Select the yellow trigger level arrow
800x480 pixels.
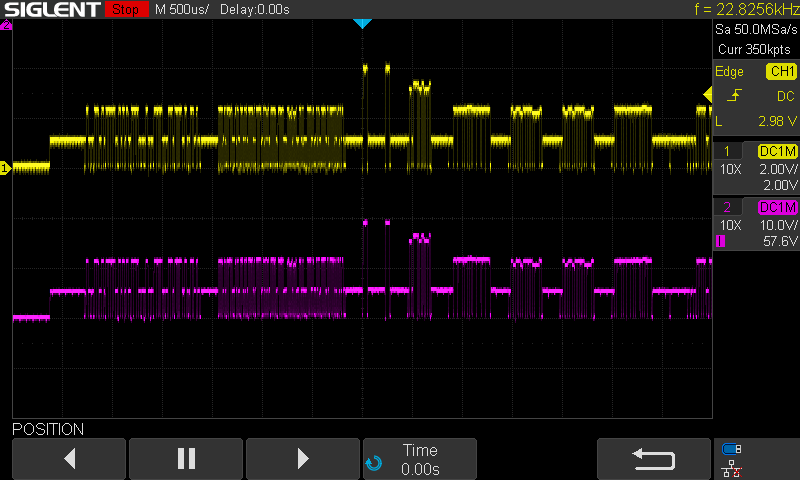708,94
